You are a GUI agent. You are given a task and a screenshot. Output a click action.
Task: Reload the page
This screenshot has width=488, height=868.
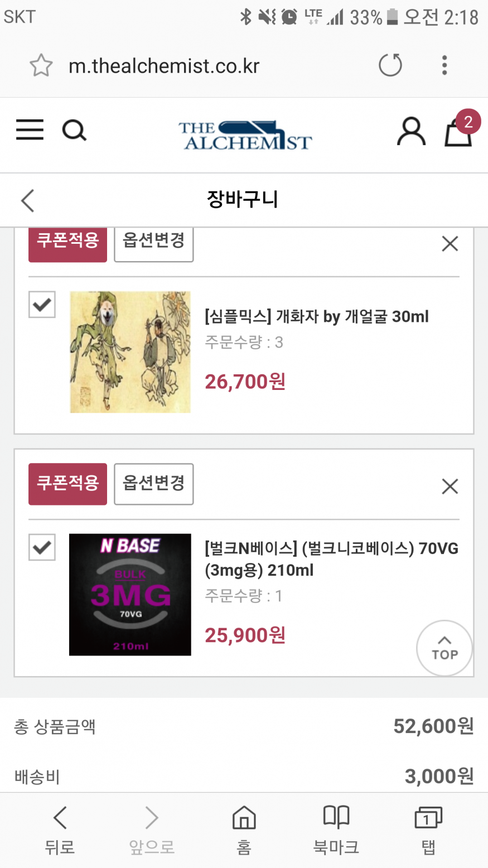click(x=390, y=65)
